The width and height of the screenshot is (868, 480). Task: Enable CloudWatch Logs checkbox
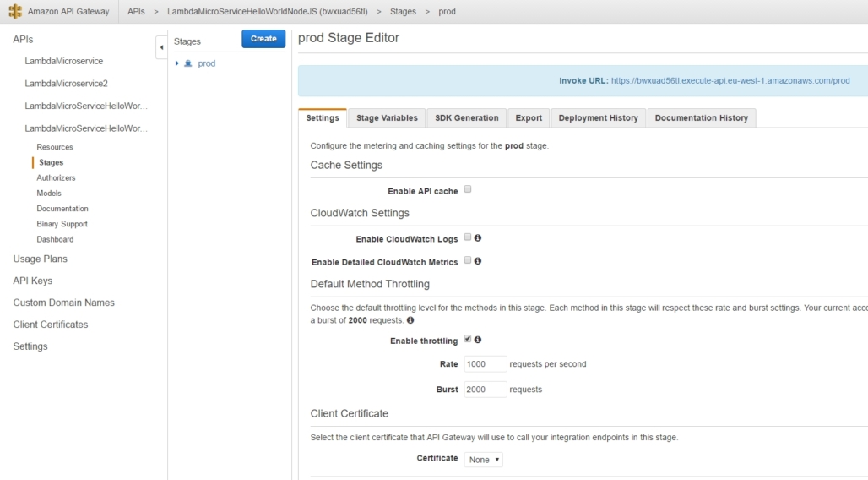(x=468, y=237)
